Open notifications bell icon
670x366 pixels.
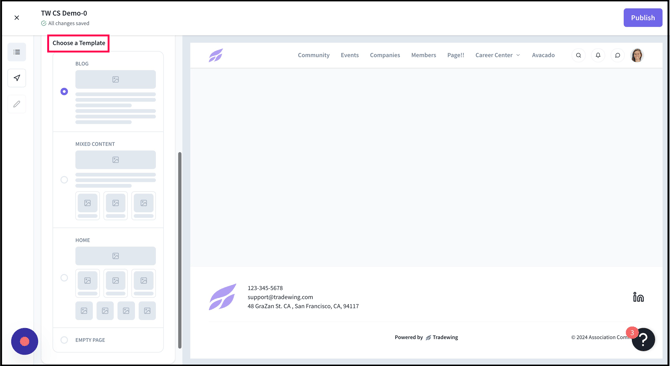pyautogui.click(x=598, y=55)
